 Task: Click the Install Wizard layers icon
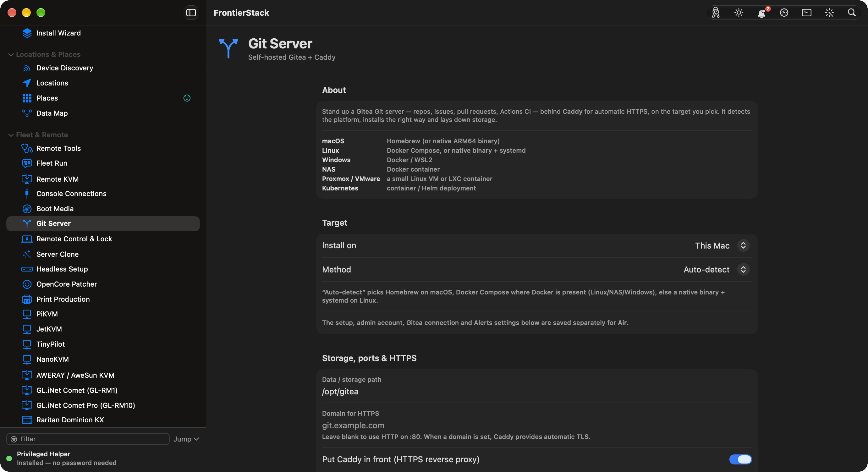point(27,33)
